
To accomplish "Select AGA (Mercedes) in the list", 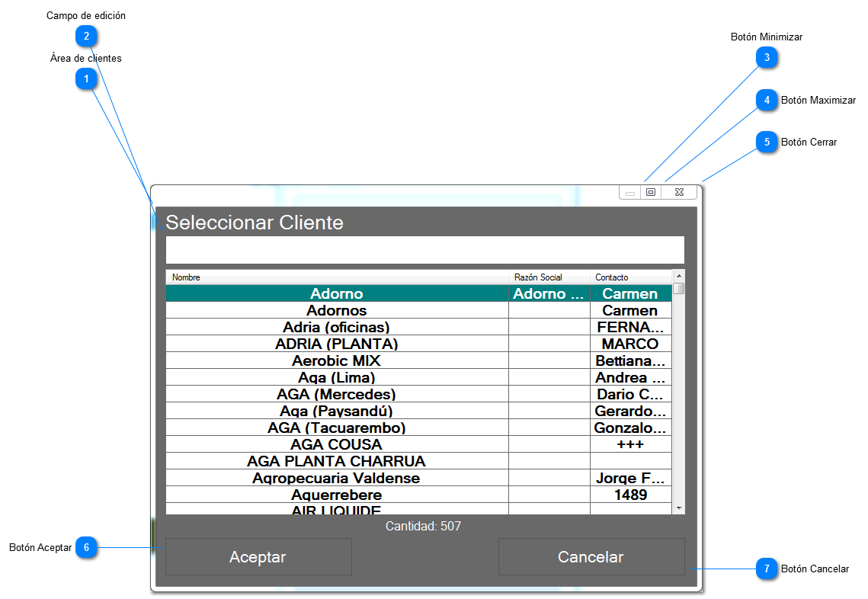I will click(337, 394).
